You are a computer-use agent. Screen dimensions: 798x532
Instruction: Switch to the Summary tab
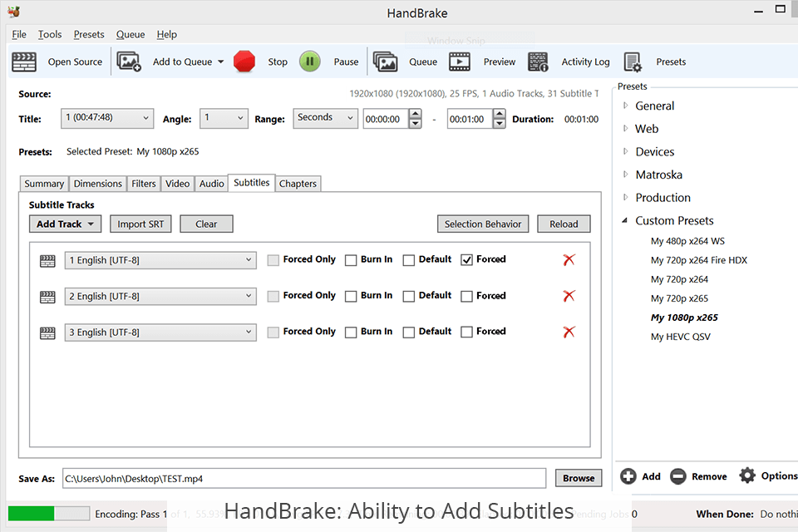[x=44, y=183]
